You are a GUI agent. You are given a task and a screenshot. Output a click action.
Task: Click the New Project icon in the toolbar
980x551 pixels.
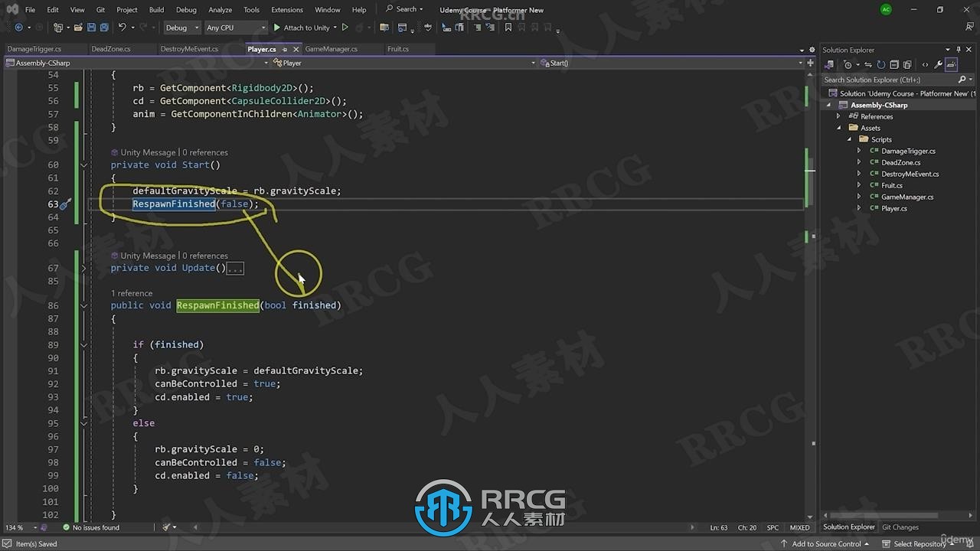(x=58, y=28)
